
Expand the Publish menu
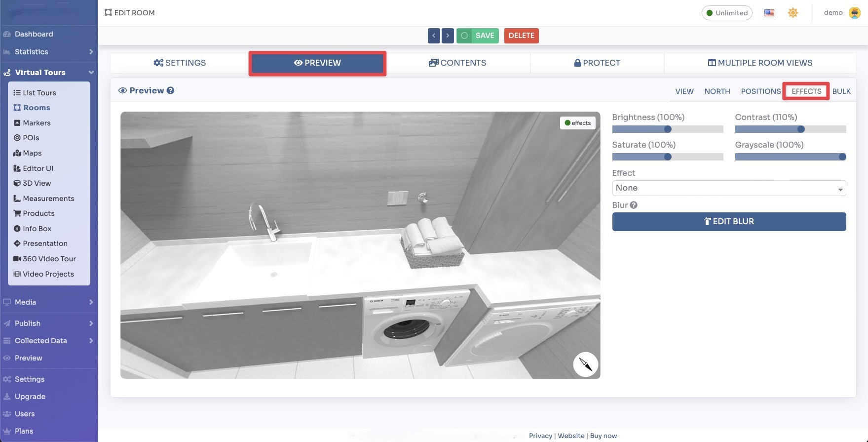point(48,323)
